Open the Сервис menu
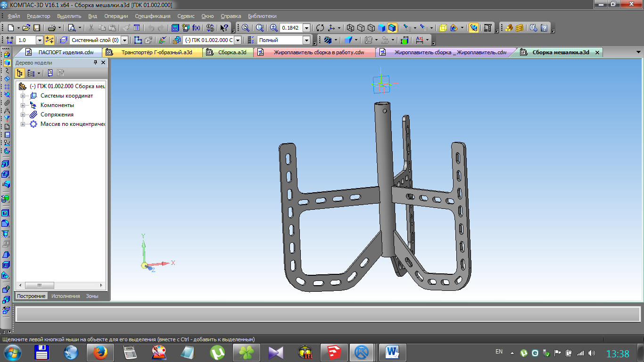This screenshot has width=644, height=362. pos(186,16)
